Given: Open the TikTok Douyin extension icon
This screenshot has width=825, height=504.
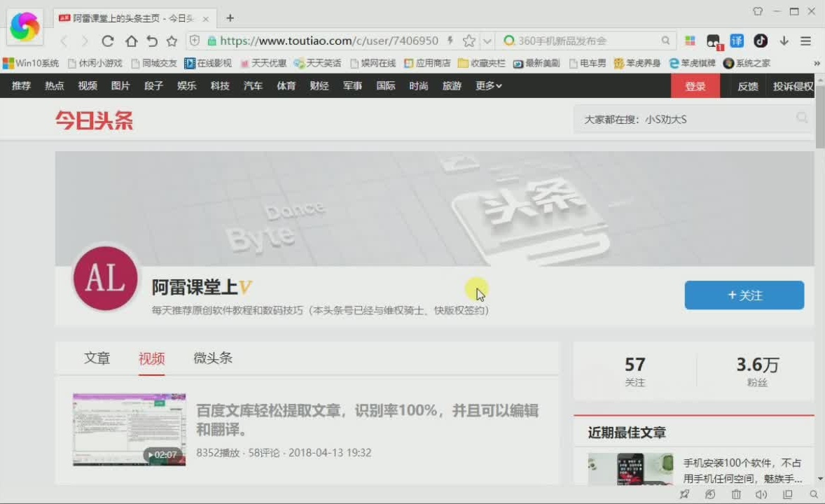Looking at the screenshot, I should (761, 41).
